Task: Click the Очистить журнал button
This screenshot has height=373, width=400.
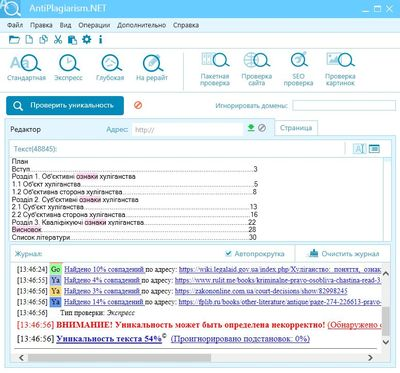Action: (344, 254)
